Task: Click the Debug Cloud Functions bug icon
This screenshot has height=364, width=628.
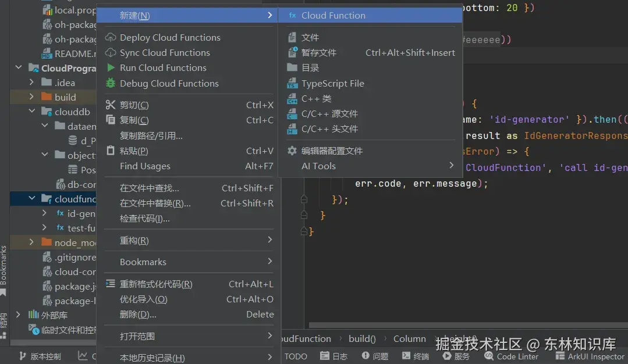Action: coord(111,83)
